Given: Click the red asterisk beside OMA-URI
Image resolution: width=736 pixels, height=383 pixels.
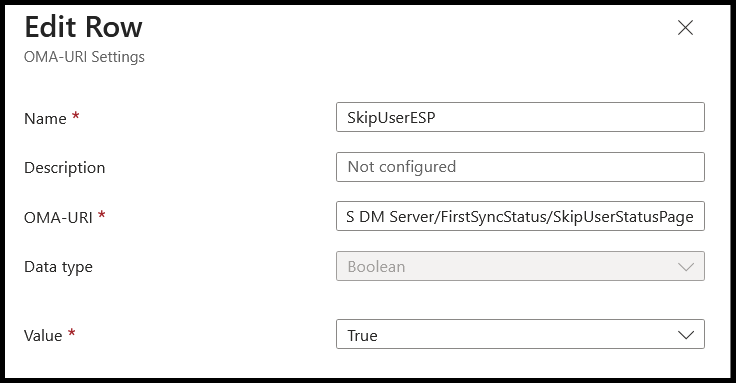Looking at the screenshot, I should [x=101, y=214].
